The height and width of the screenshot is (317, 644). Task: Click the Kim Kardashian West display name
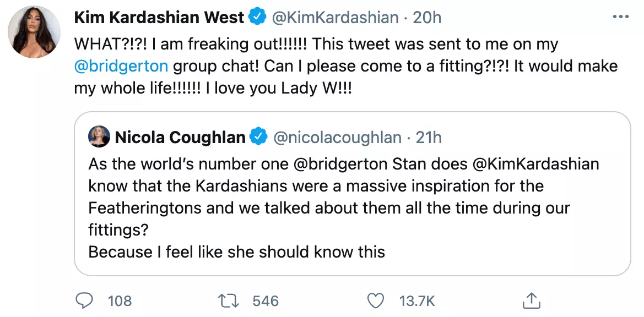click(x=159, y=18)
